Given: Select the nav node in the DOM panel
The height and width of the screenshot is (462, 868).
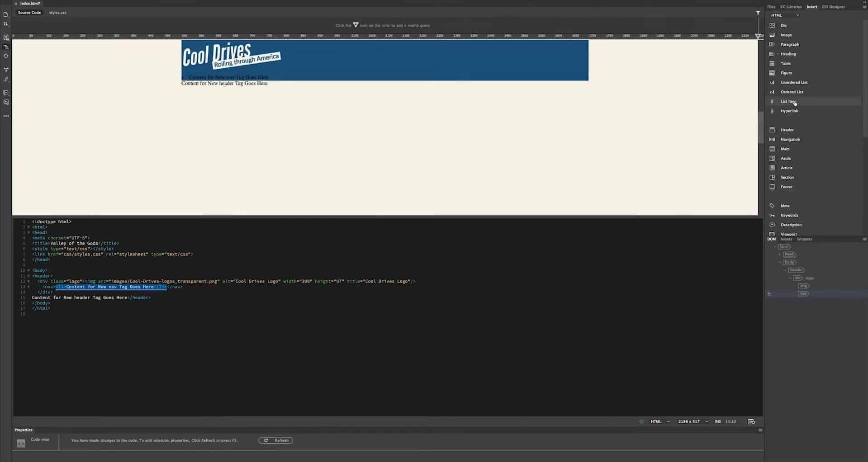Looking at the screenshot, I should pos(803,293).
